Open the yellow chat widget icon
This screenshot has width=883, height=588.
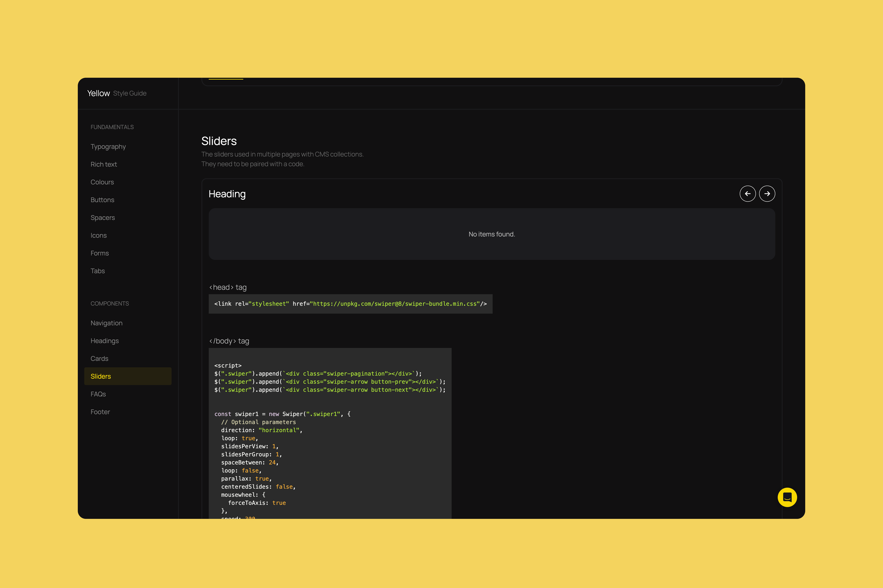coord(787,497)
